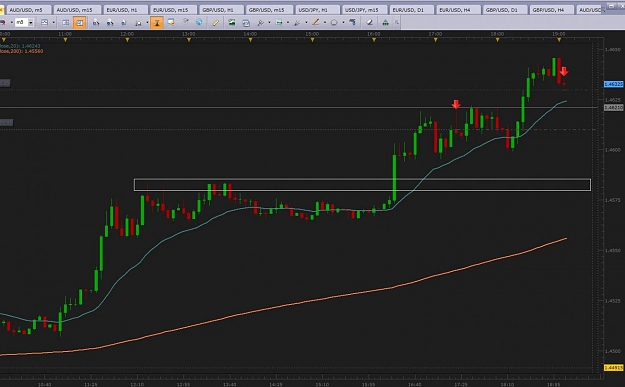Click the 14:00 yellow time marker
This screenshot has width=625, height=387.
pyautogui.click(x=250, y=40)
